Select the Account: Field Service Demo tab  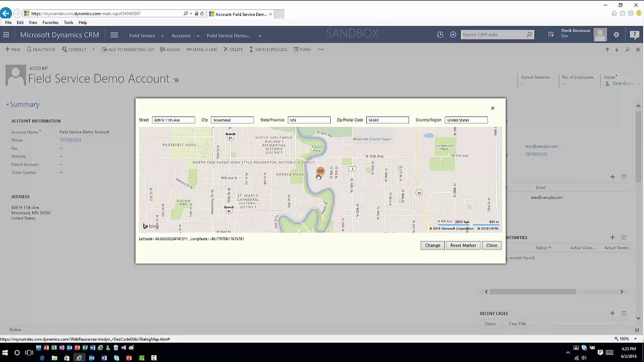[240, 14]
